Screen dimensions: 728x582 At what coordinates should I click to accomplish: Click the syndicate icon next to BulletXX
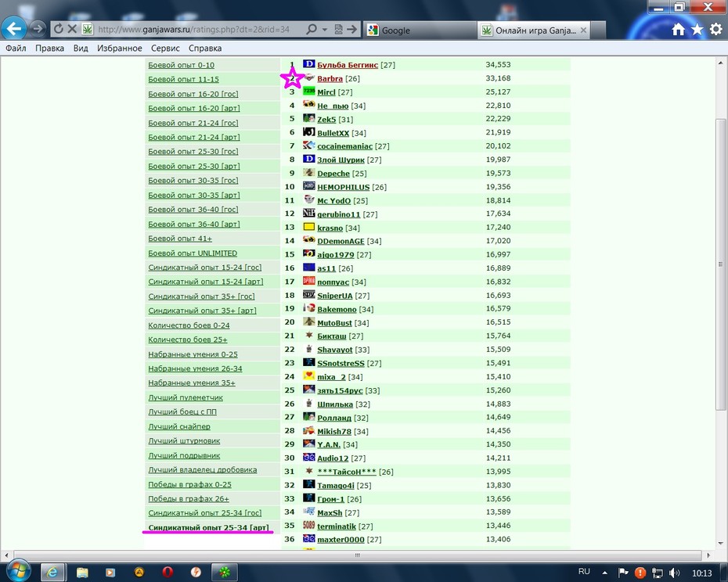click(308, 131)
